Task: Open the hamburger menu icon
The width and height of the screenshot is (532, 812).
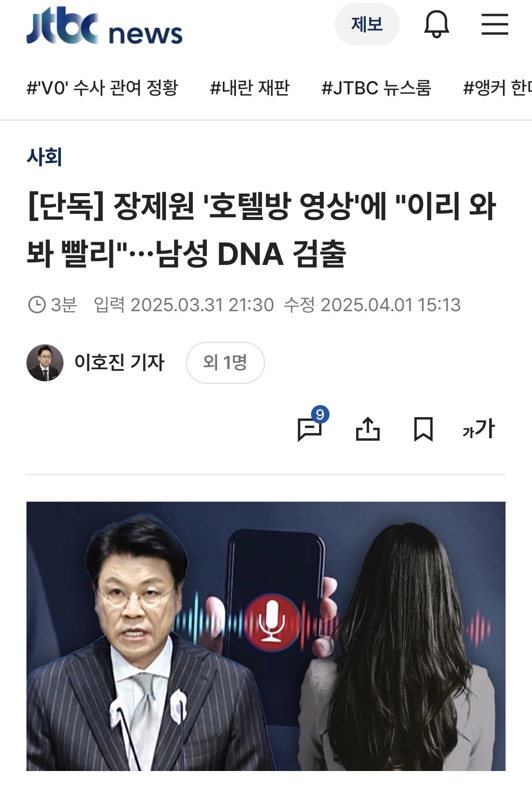Action: tap(495, 24)
